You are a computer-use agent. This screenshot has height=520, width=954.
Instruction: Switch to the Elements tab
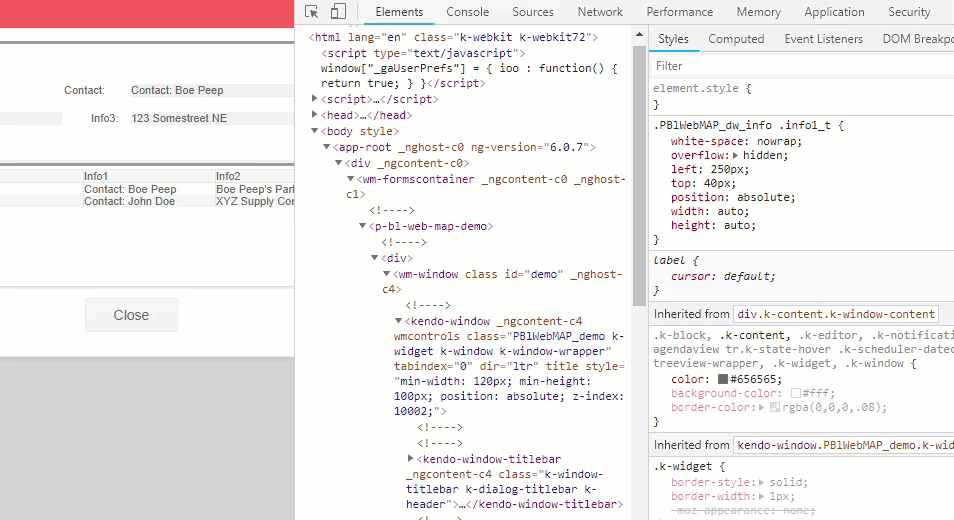399,12
